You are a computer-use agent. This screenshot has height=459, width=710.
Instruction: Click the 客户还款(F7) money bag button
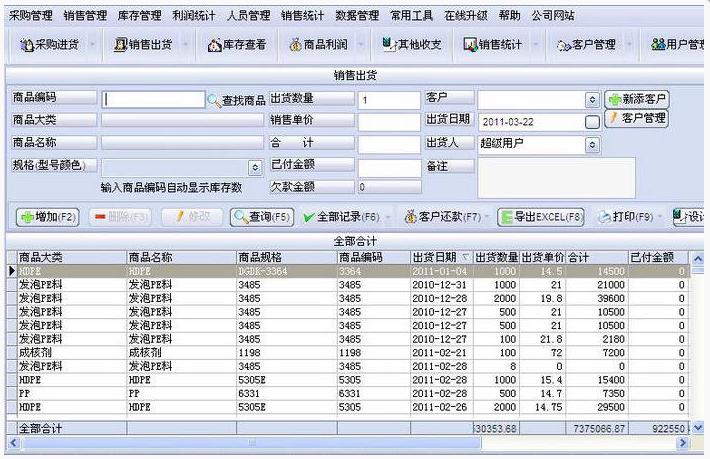coord(442,217)
